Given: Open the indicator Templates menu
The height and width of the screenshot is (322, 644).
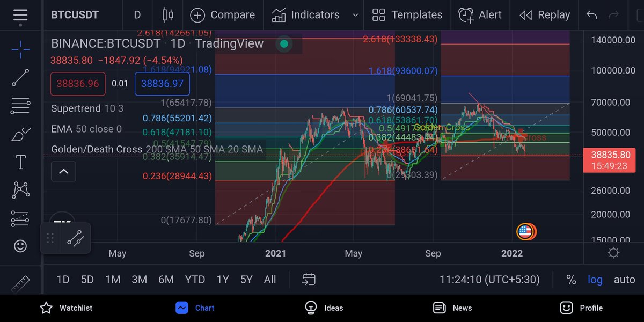Looking at the screenshot, I should tap(407, 15).
